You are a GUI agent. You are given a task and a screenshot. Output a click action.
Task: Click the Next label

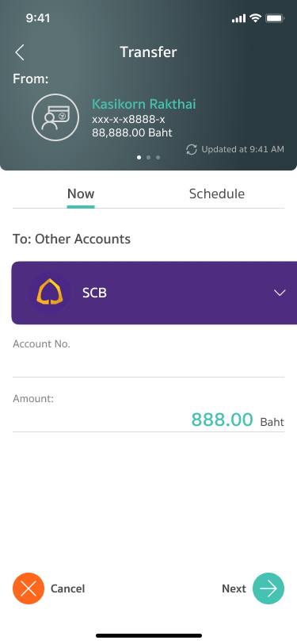(234, 588)
